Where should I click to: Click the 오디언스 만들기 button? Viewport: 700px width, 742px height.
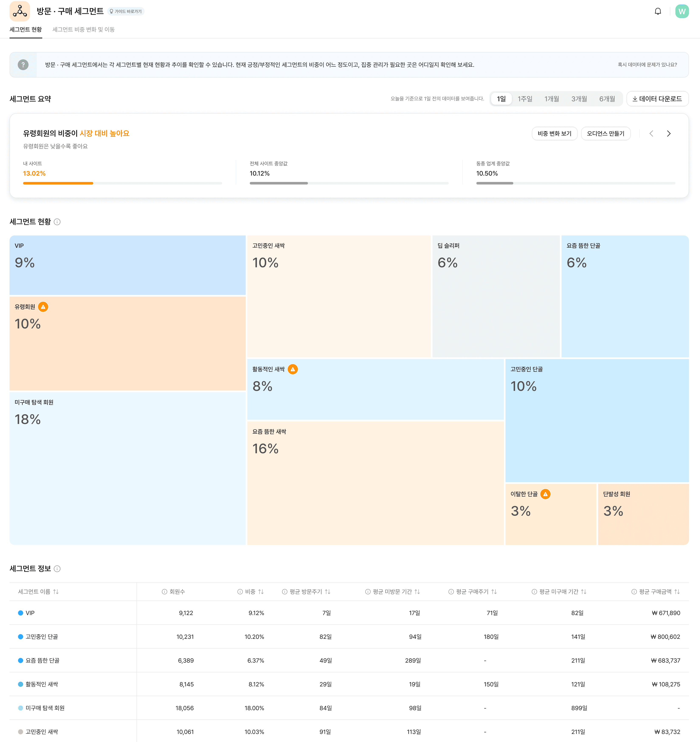click(x=606, y=133)
